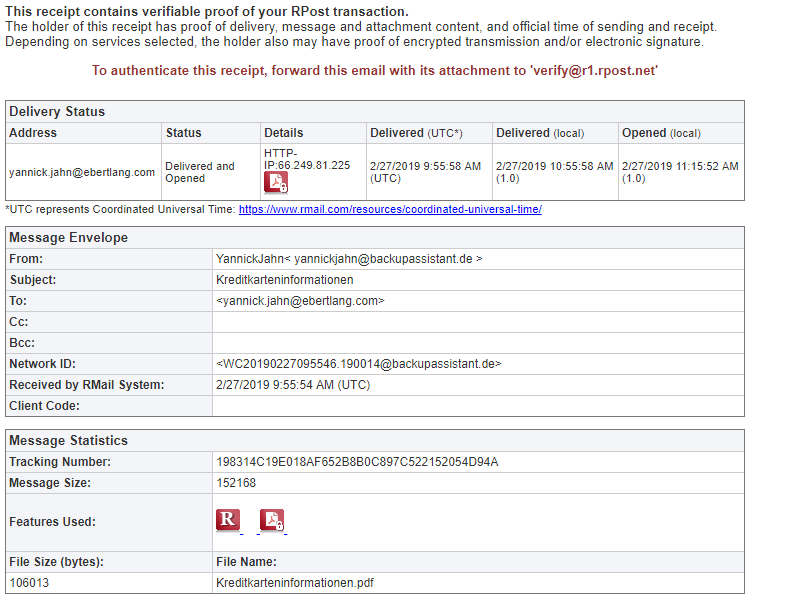Click the Opened (local) timestamp value
Image resolution: width=788 pixels, height=598 pixels.
coord(680,172)
